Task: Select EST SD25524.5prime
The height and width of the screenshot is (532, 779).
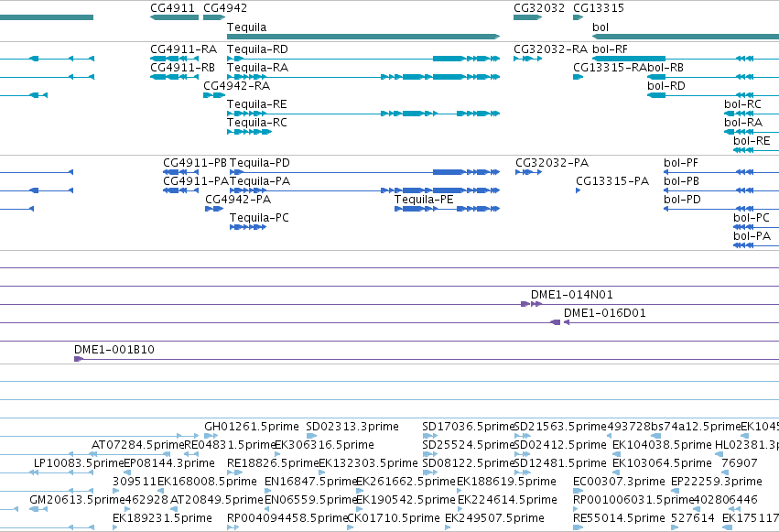Action: pyautogui.click(x=468, y=445)
